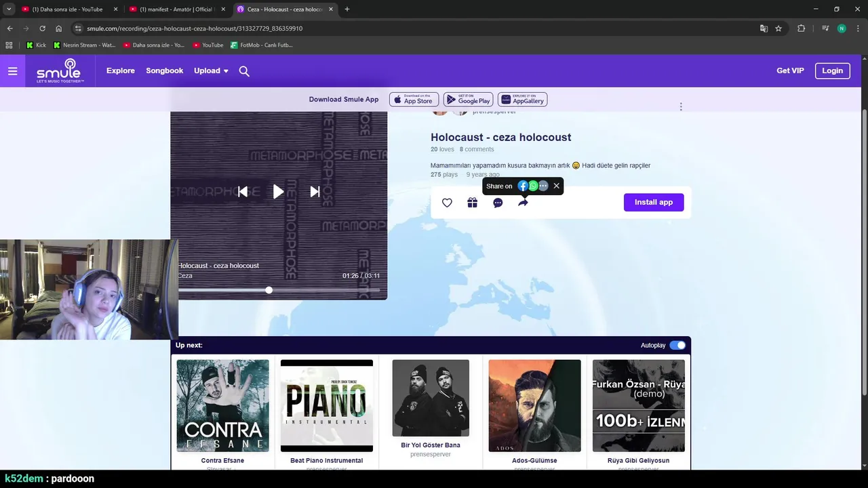This screenshot has height=488, width=868.
Task: Expand the Upload dropdown
Action: point(211,70)
